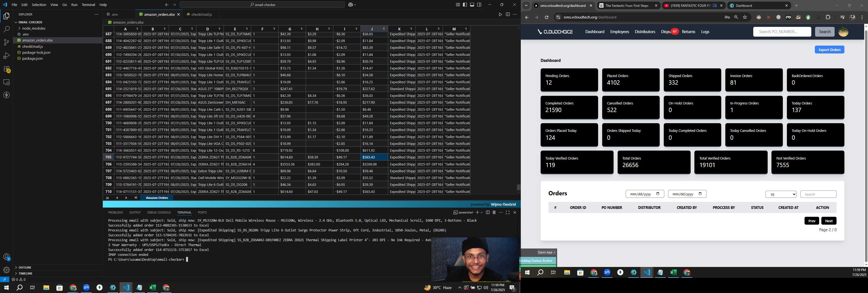Open the Terminal menu in VS Code menu bar
868x293 pixels.
point(88,5)
